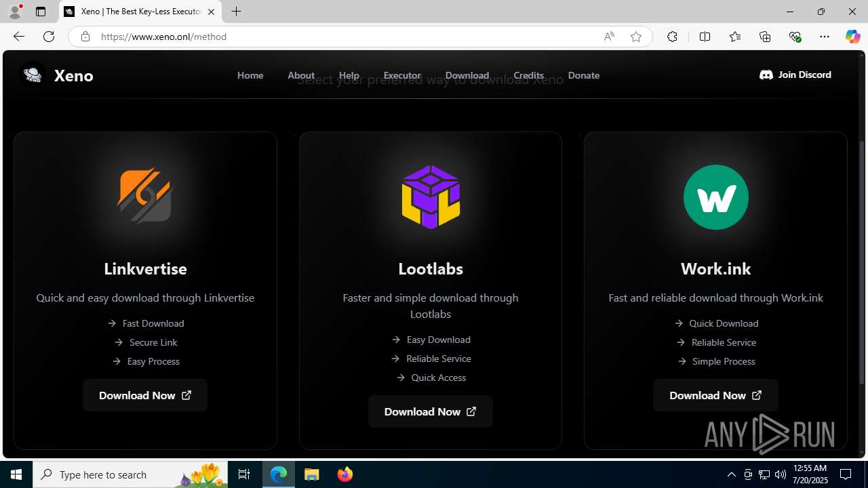
Task: Open Windows notification center
Action: 846,474
